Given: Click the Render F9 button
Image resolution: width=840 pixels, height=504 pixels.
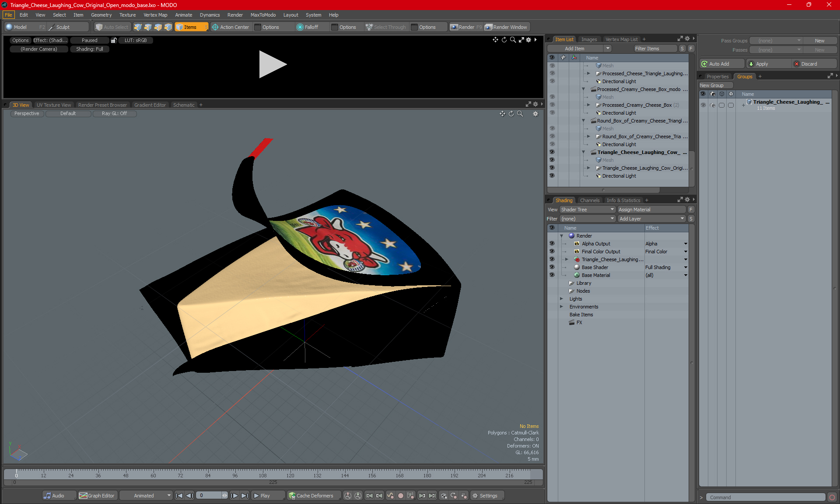Looking at the screenshot, I should (x=466, y=27).
